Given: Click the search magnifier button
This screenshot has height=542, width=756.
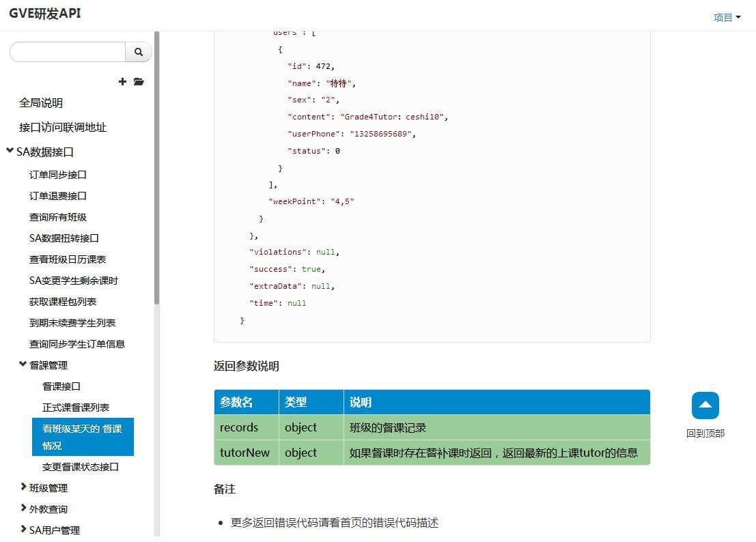Looking at the screenshot, I should (x=139, y=52).
